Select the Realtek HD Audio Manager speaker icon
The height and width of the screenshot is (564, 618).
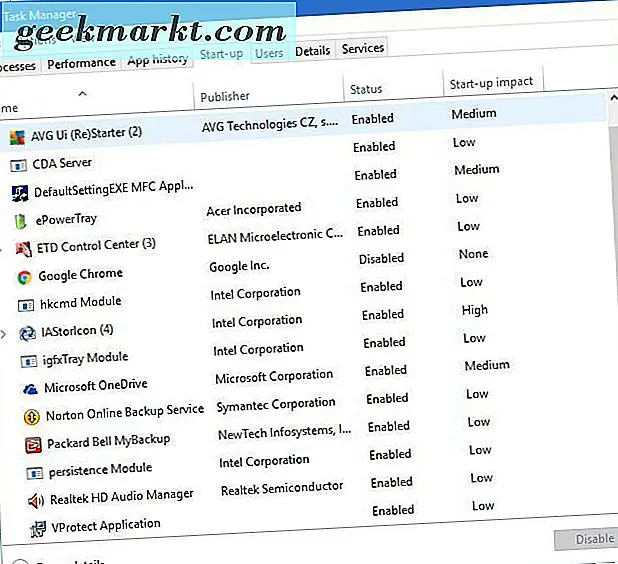click(x=36, y=499)
